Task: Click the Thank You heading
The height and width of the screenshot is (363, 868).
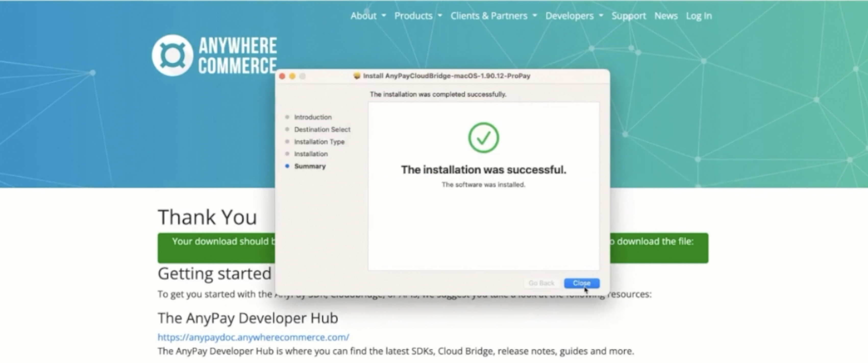Action: point(208,217)
